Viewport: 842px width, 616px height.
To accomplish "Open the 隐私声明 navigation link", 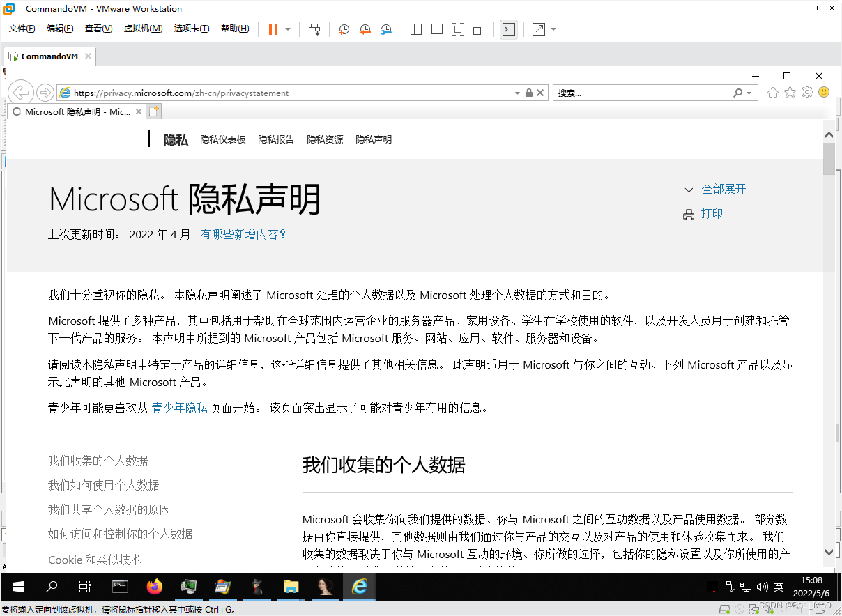I will click(x=374, y=139).
